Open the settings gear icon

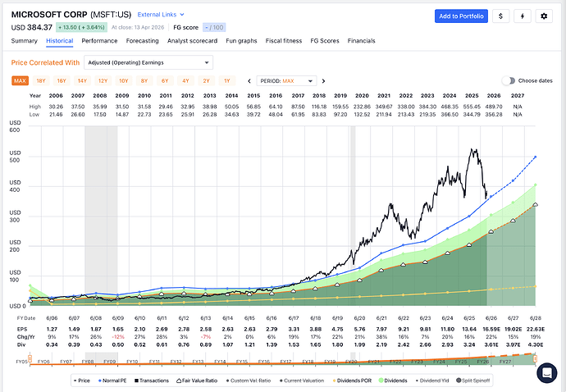point(543,16)
